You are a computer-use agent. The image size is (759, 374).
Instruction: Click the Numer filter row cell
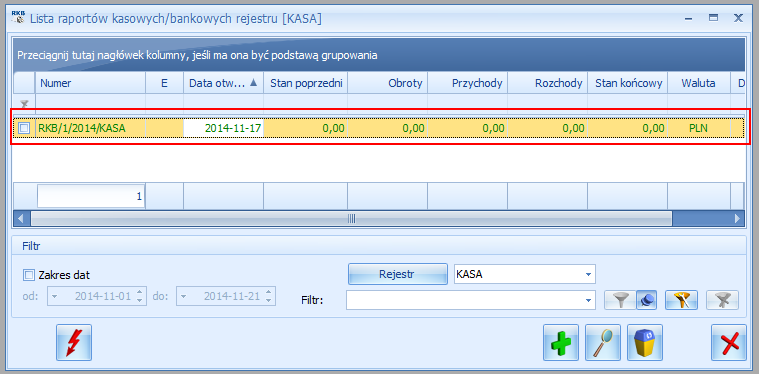tap(90, 104)
